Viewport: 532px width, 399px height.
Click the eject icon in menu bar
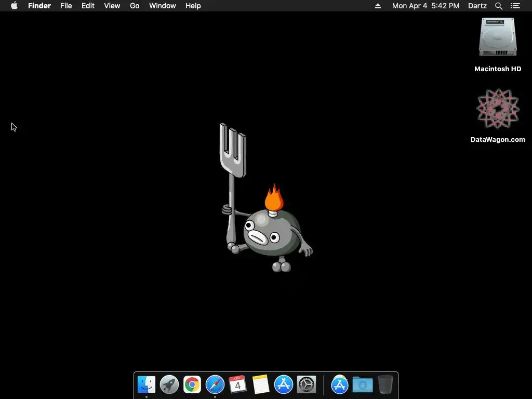coord(378,6)
